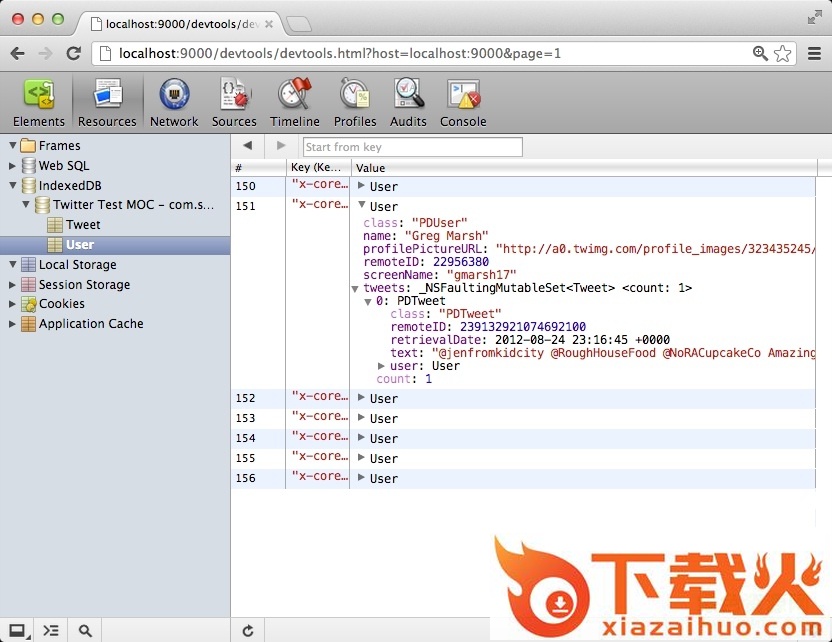Image resolution: width=832 pixels, height=642 pixels.
Task: Click the Twitter Test MOC database label
Action: point(134,205)
